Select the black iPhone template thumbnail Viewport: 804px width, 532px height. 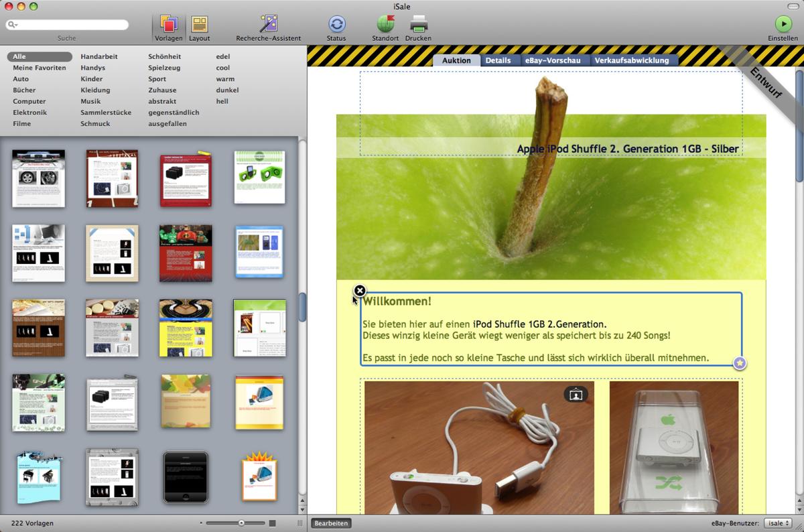tap(186, 477)
